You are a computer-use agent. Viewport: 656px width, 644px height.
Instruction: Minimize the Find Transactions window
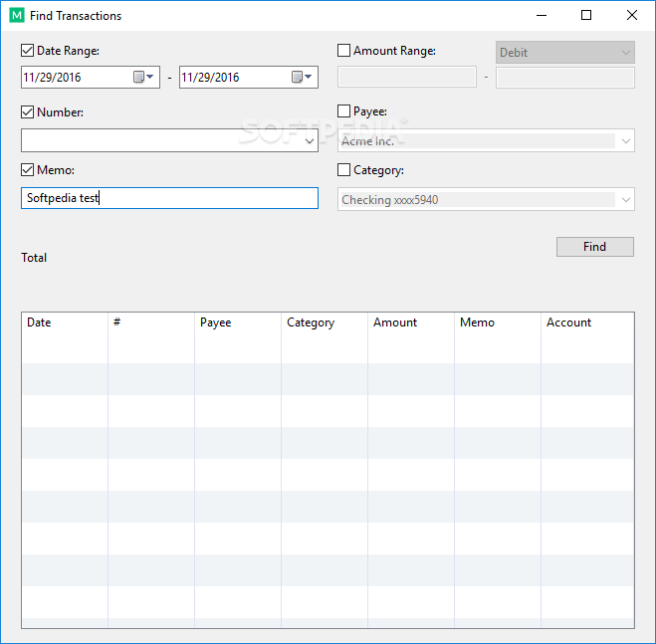[x=542, y=16]
